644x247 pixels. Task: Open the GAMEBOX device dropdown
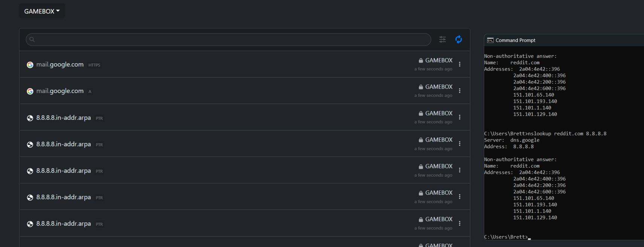click(42, 11)
